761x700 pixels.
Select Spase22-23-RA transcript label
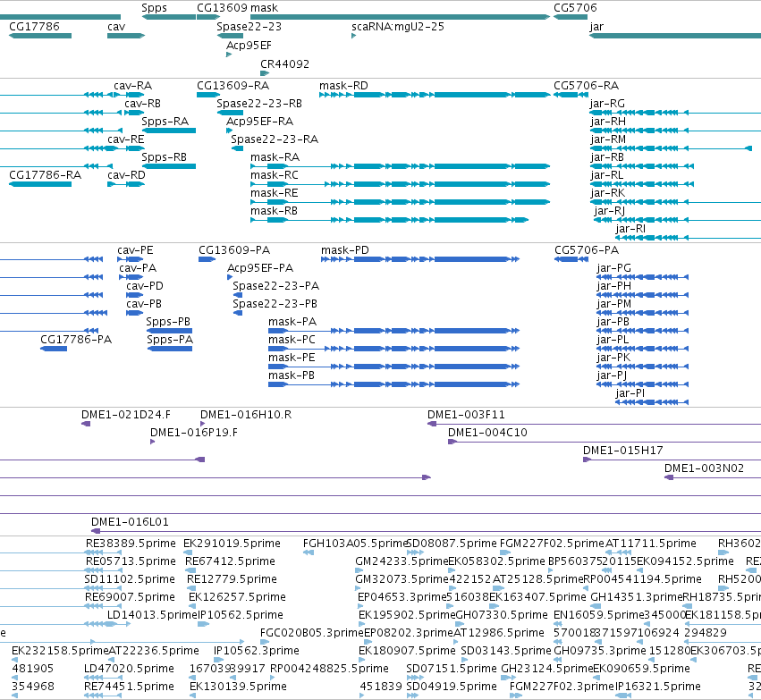(x=275, y=139)
